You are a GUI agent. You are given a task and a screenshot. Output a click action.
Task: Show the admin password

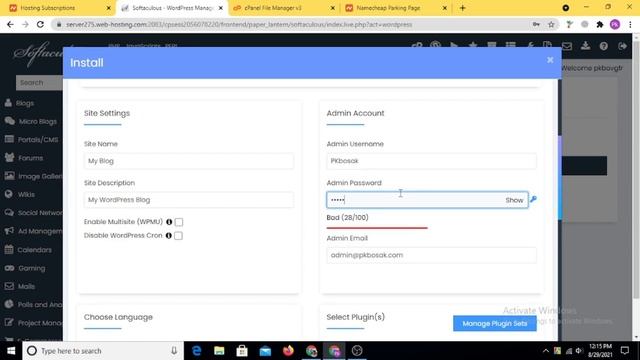click(x=514, y=200)
